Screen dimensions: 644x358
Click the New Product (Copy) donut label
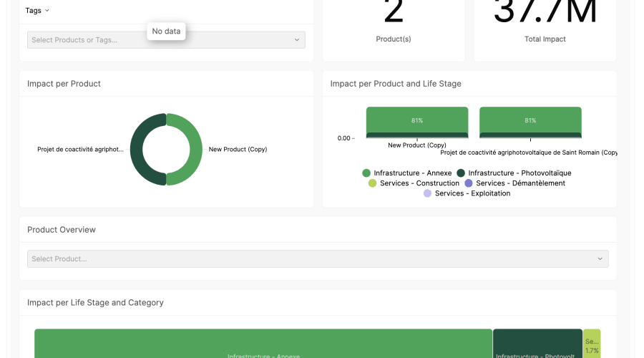pyautogui.click(x=238, y=150)
